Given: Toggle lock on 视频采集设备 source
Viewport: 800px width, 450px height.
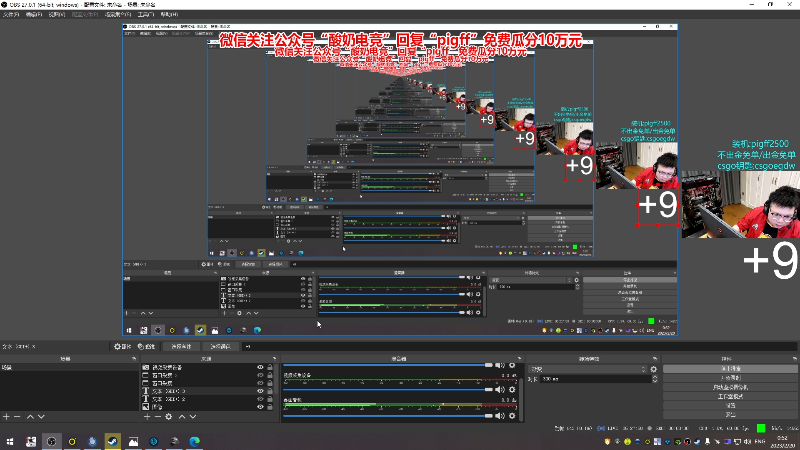Looking at the screenshot, I should click(270, 367).
